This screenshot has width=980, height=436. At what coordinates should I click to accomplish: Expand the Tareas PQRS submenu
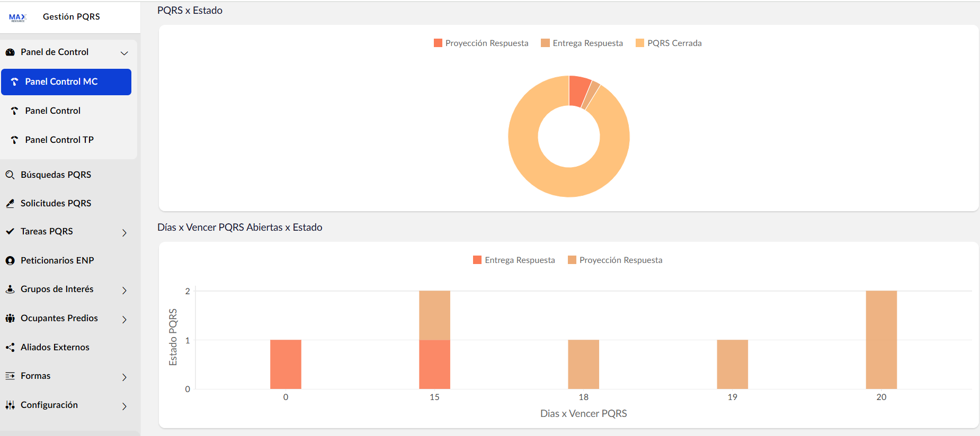(x=124, y=232)
